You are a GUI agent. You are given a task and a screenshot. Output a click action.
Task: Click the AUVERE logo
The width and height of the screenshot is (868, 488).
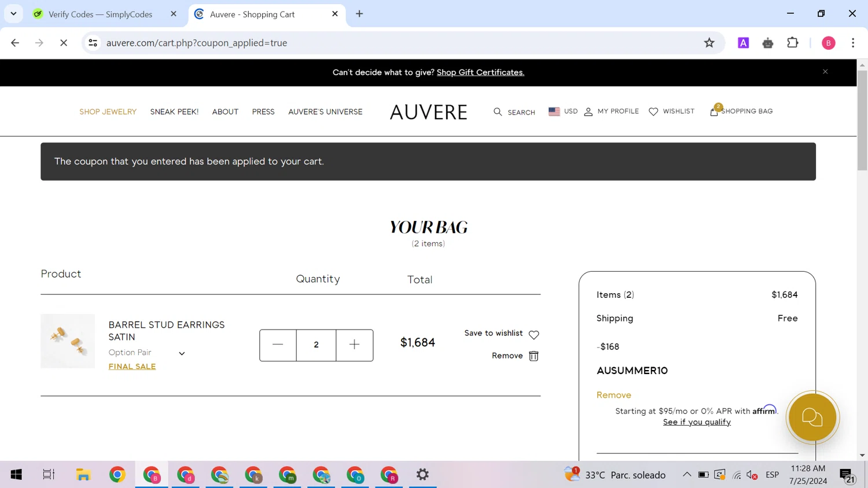[x=428, y=112]
